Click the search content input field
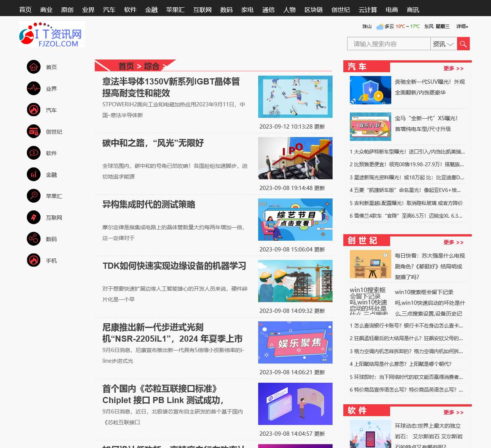491x448 pixels. tap(388, 44)
